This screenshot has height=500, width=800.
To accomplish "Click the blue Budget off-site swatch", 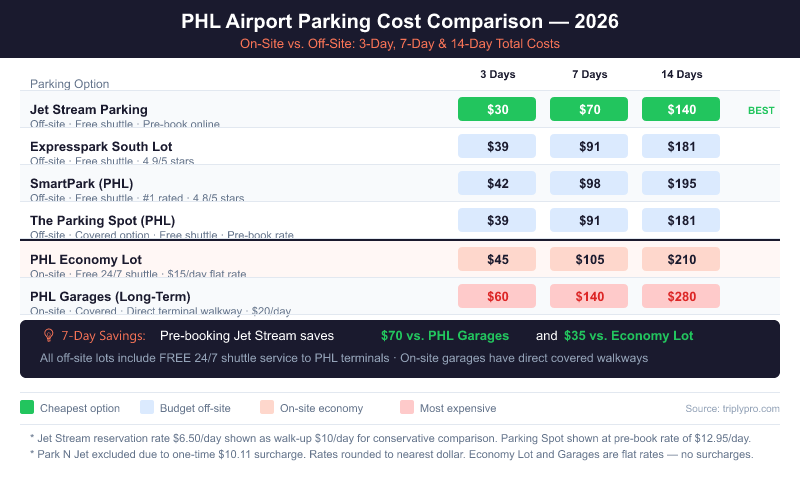I will tap(148, 408).
